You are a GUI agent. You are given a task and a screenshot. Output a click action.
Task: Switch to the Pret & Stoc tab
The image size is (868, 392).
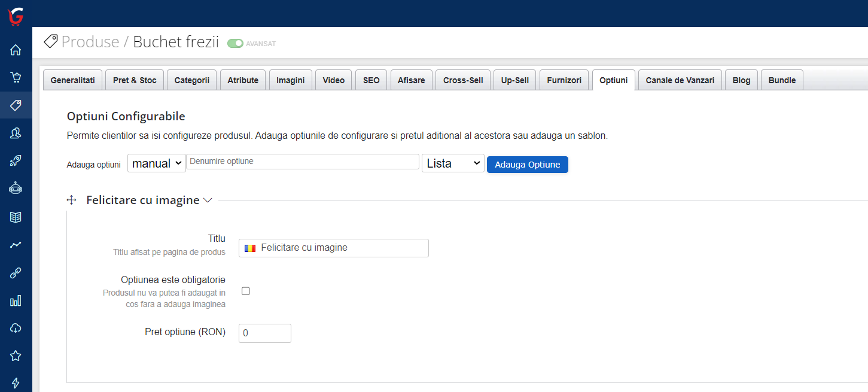134,79
